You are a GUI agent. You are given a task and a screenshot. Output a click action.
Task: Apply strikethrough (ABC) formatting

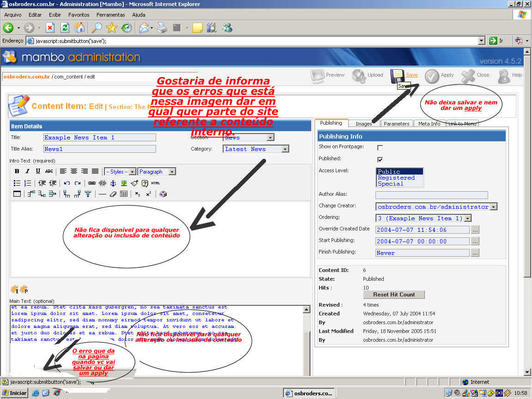[49, 171]
